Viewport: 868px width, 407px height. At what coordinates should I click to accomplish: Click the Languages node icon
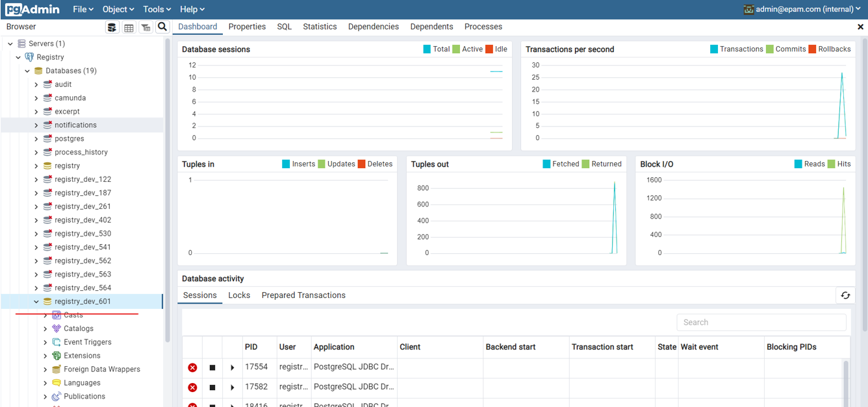tap(57, 383)
